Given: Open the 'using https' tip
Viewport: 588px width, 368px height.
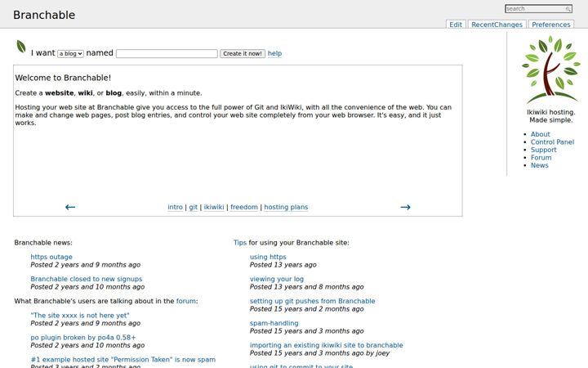Looking at the screenshot, I should click(268, 257).
